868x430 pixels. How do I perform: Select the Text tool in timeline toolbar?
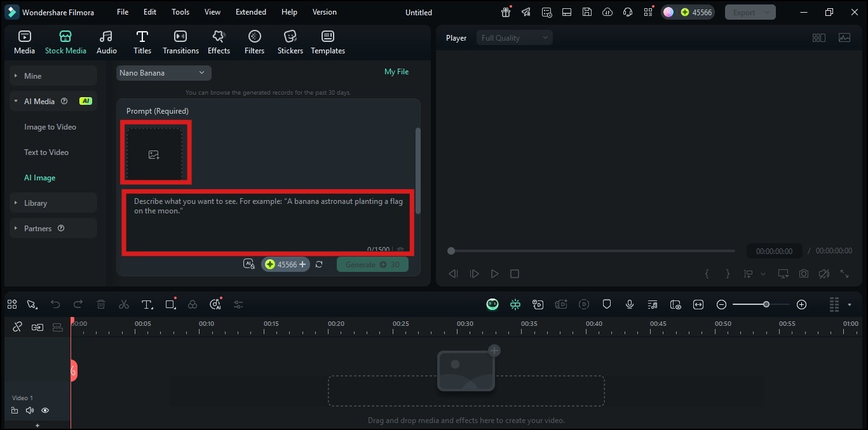coord(147,304)
